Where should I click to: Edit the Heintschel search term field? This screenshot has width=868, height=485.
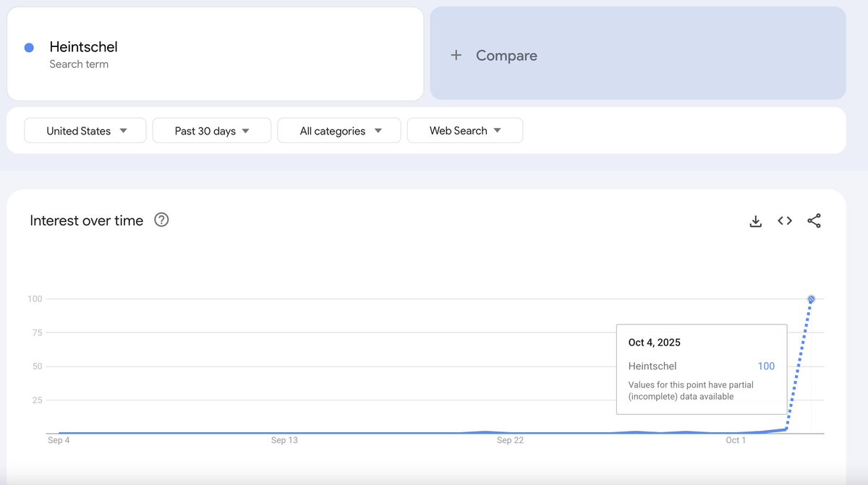pyautogui.click(x=216, y=53)
